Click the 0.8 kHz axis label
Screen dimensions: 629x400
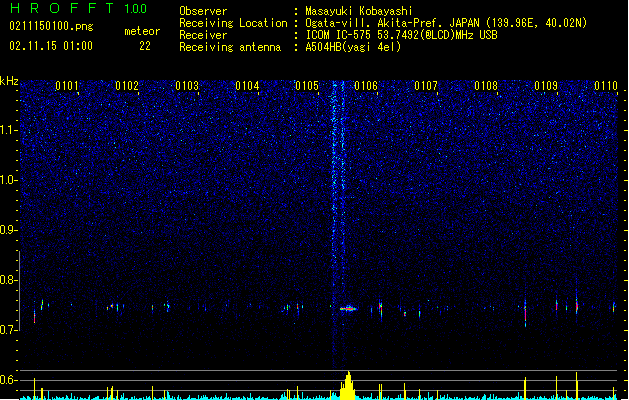point(8,280)
